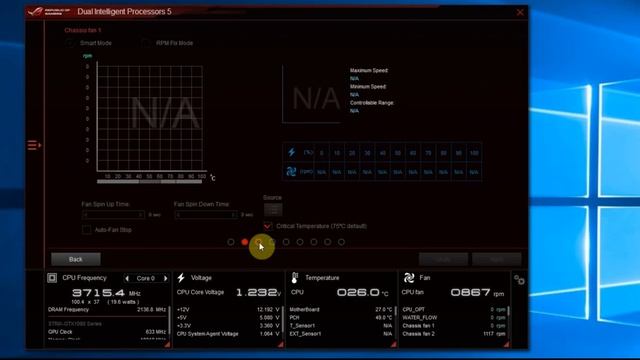Click the WATER_FLOW fan row

454,318
